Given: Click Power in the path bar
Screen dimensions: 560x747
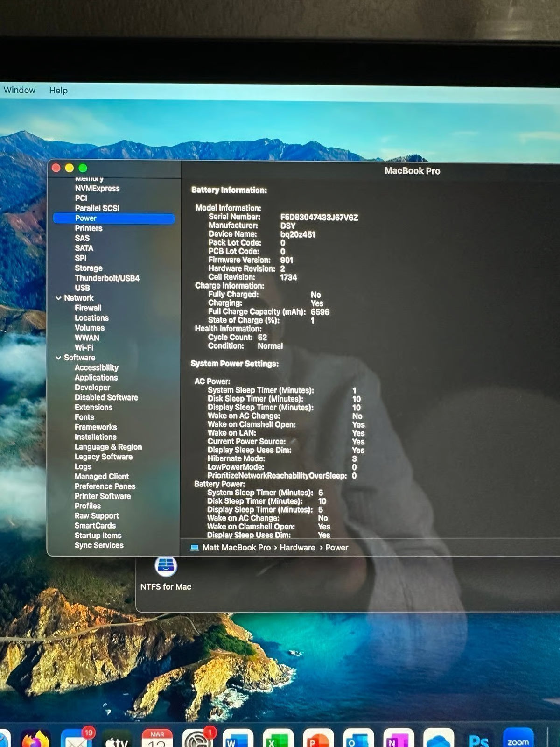Looking at the screenshot, I should (x=337, y=548).
